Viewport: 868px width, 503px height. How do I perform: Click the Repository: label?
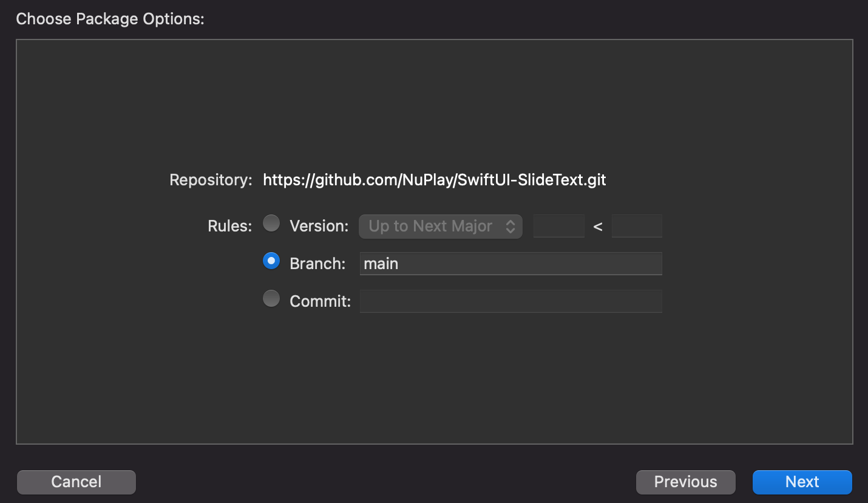[211, 180]
